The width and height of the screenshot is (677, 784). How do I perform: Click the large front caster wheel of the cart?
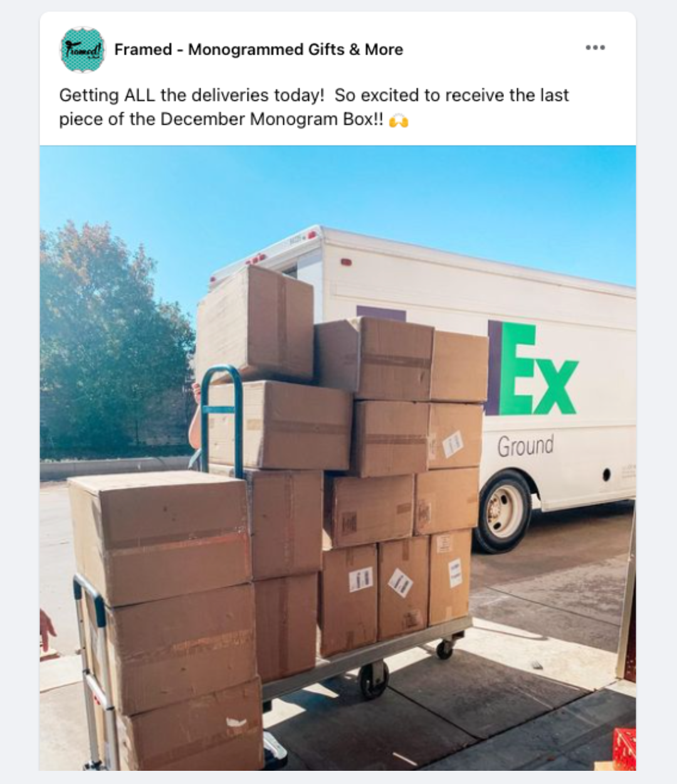374,679
